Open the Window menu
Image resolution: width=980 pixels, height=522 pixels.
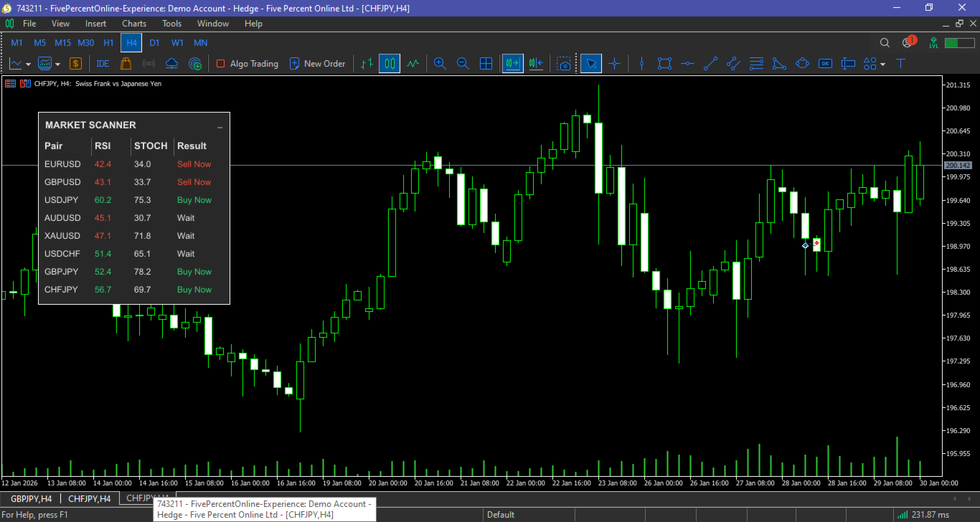coord(213,24)
